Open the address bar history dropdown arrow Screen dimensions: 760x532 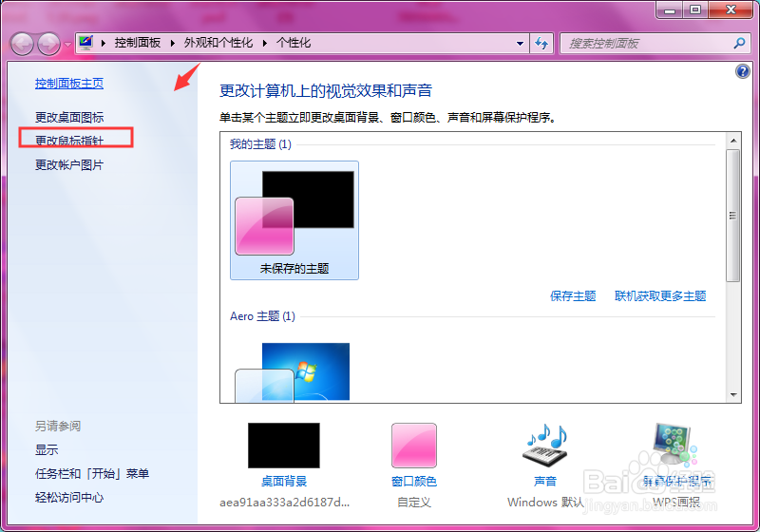tap(520, 43)
